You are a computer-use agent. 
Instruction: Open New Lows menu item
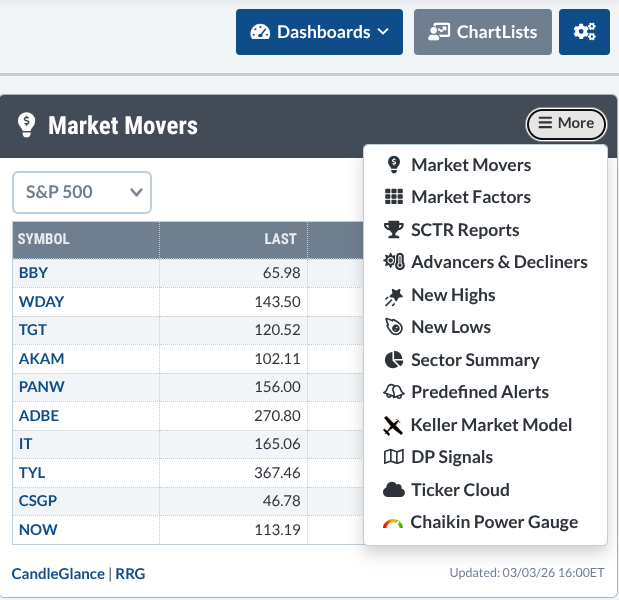tap(485, 327)
